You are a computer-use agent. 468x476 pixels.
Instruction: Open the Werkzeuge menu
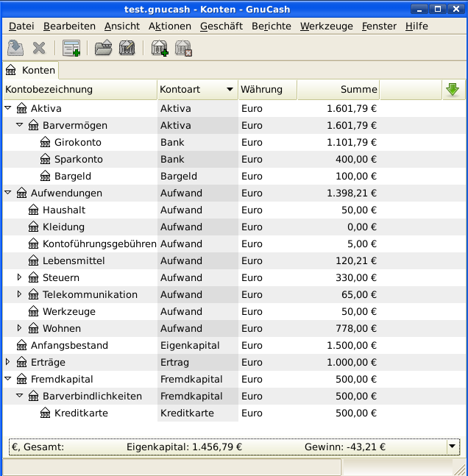[326, 26]
